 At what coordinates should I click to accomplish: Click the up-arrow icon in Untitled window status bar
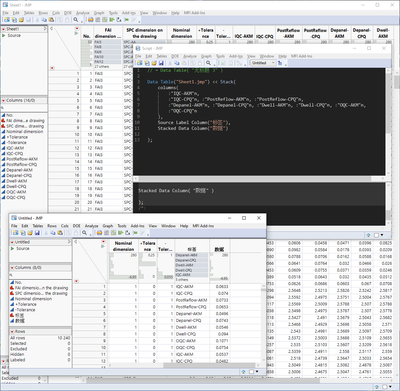point(244,371)
